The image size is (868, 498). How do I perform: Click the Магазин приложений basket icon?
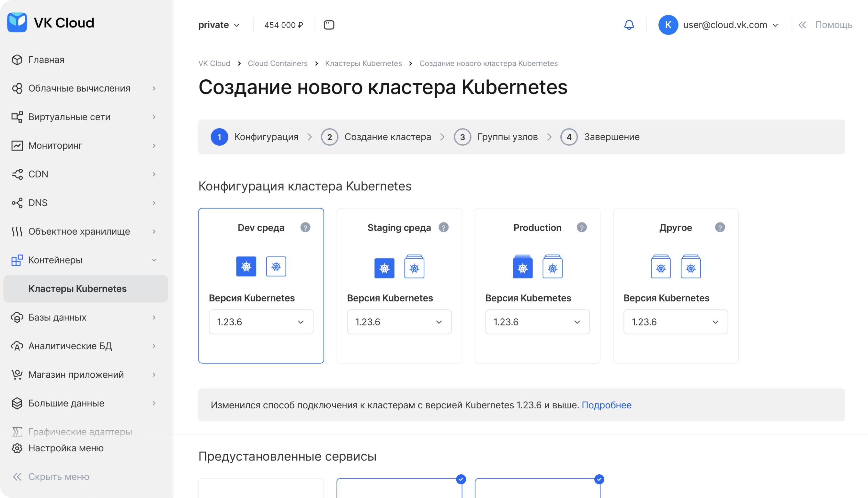pos(17,375)
